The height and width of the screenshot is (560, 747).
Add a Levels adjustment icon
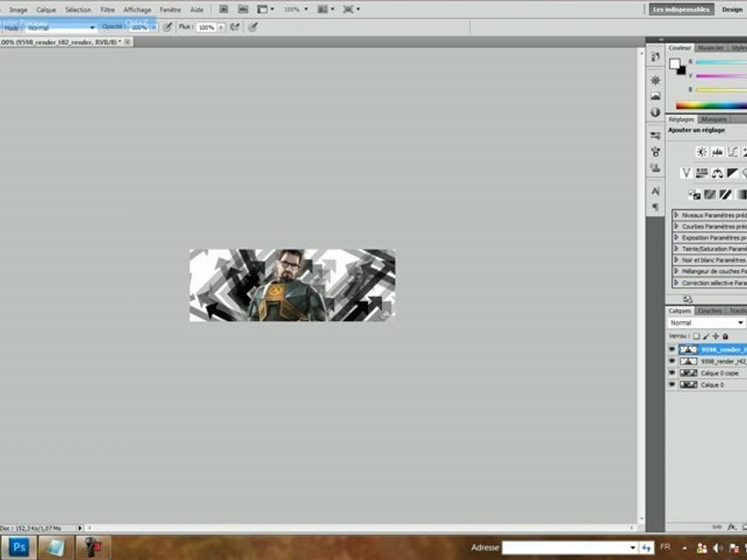[717, 152]
